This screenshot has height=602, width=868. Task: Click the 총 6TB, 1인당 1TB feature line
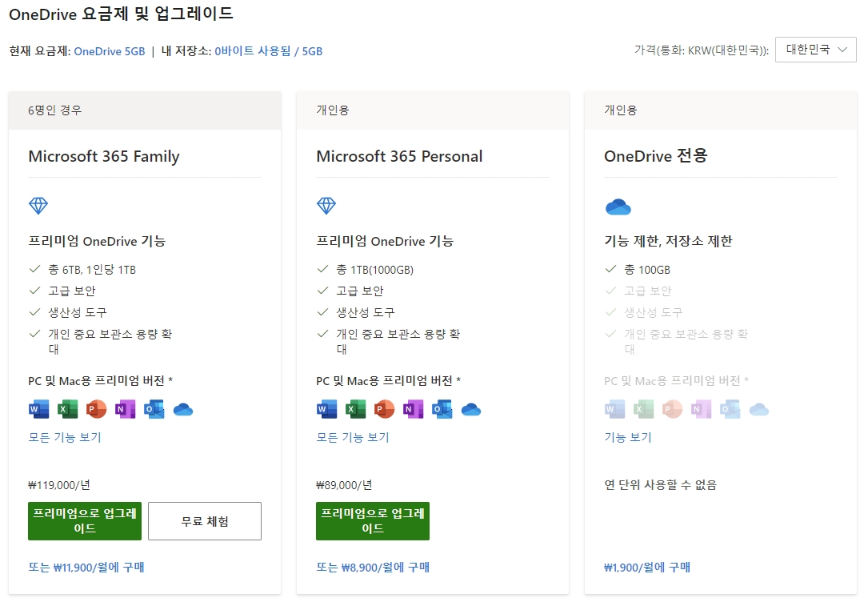point(92,270)
